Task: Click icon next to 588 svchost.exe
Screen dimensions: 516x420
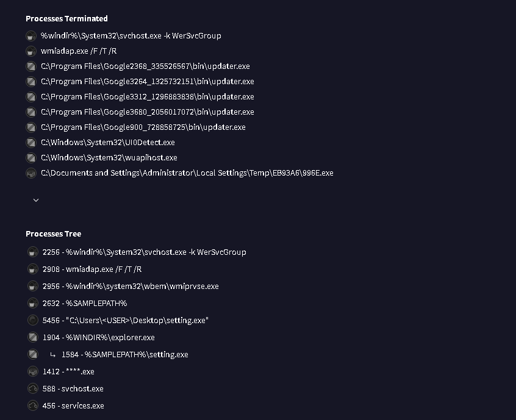Action: 32,389
